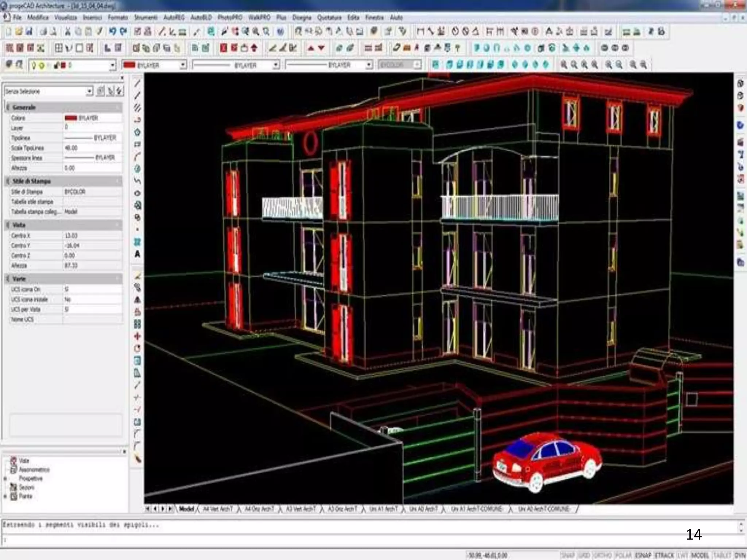The image size is (747, 560).
Task: Click the red down-arrow icon in toolbar
Action: click(x=321, y=48)
